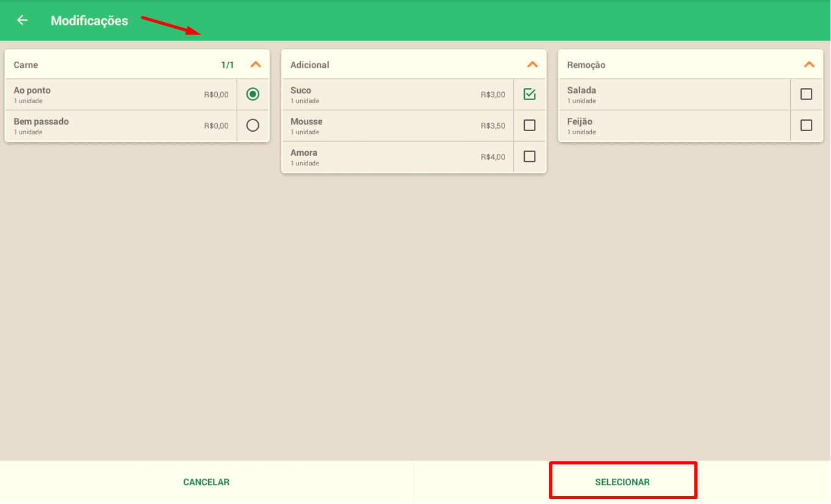Click the Ao ponto item label

(32, 90)
